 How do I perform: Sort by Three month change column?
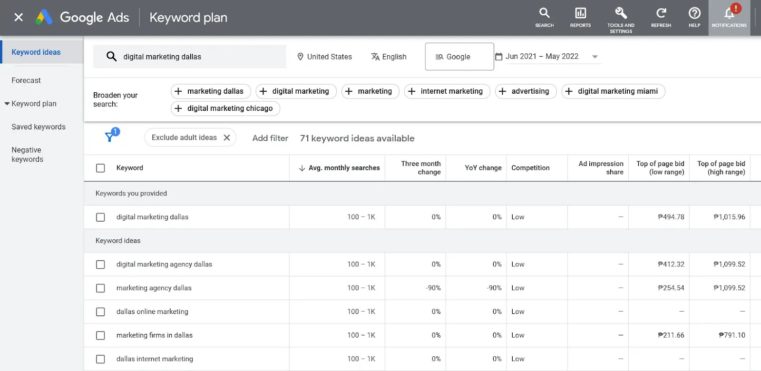421,168
